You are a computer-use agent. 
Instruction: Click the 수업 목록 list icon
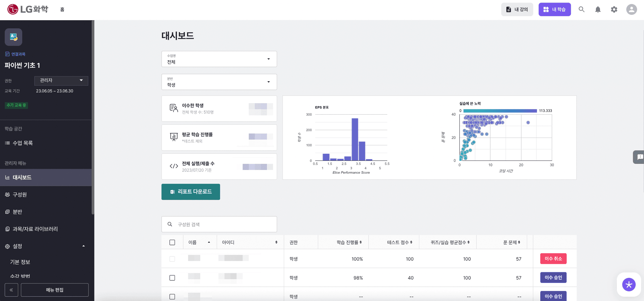pyautogui.click(x=7, y=143)
